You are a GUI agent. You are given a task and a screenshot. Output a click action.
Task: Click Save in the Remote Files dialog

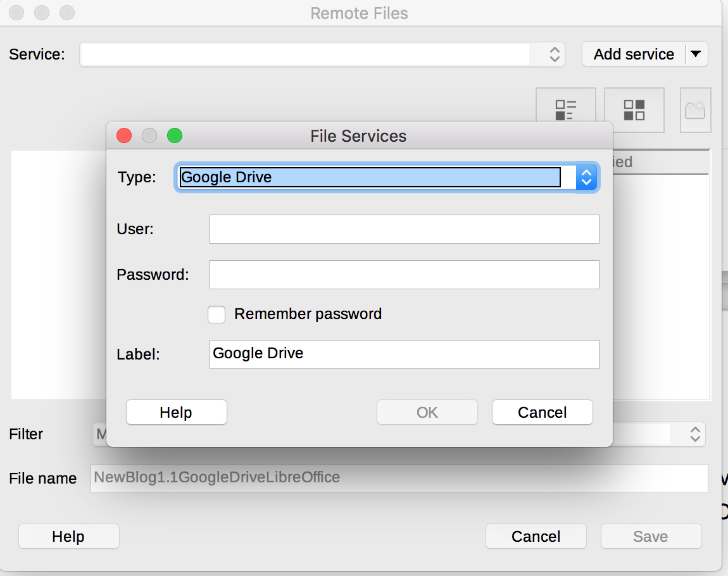click(x=651, y=536)
